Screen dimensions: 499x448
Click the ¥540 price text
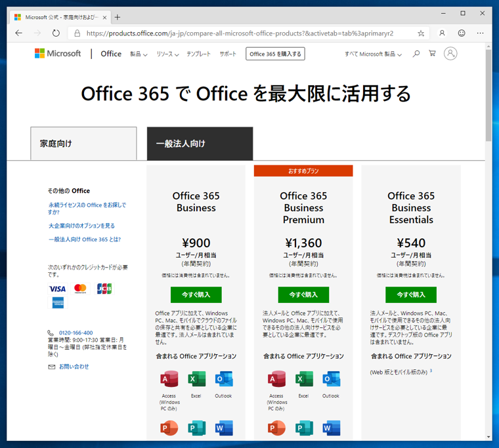pos(411,243)
